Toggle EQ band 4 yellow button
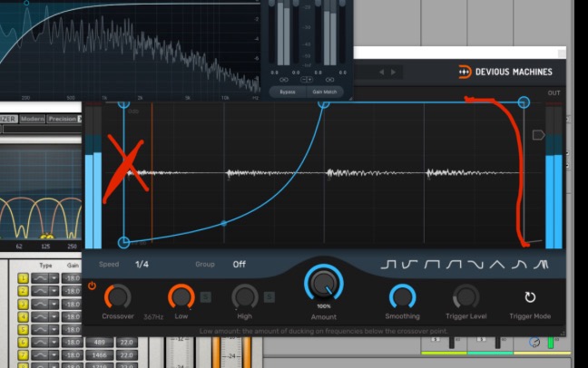The image size is (588, 368). coord(23,316)
